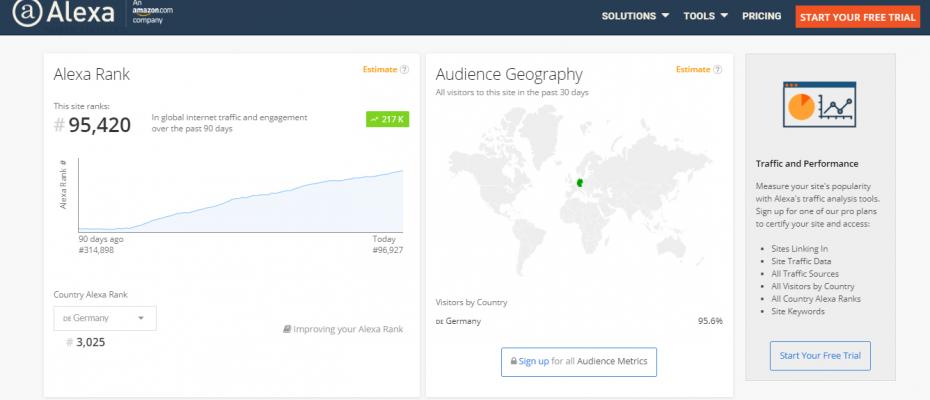Image resolution: width=930 pixels, height=400 pixels.
Task: Click the 90 days ago #314,898 label
Action: (x=101, y=245)
